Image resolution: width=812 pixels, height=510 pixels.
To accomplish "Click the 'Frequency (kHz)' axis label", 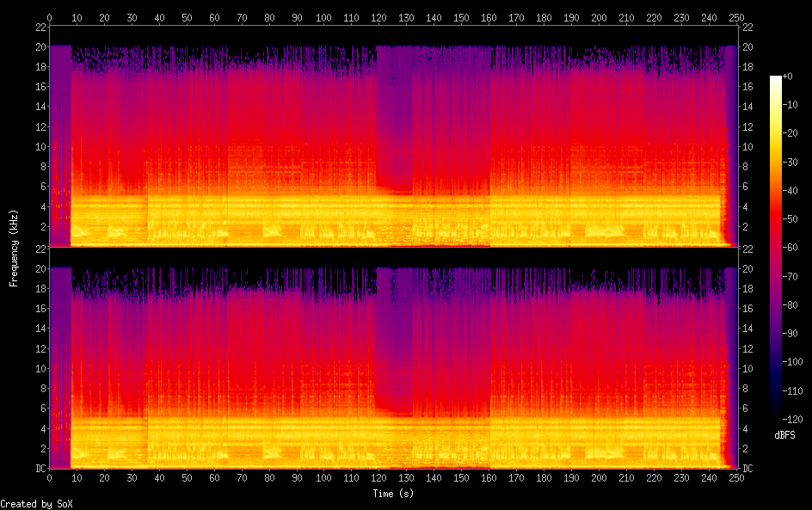I will point(14,248).
